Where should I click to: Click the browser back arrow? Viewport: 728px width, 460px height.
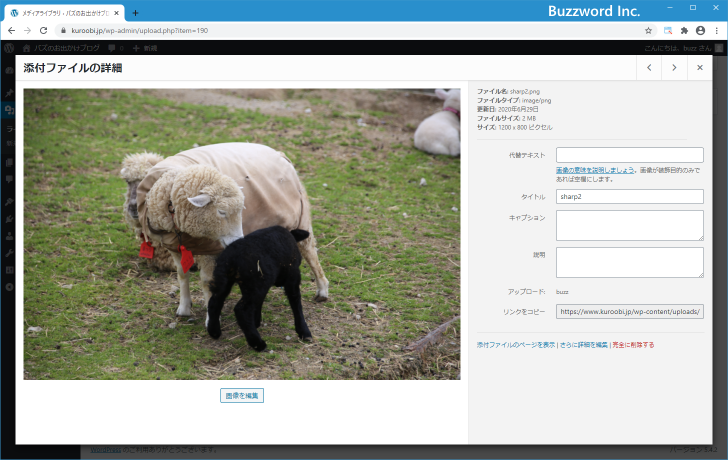[x=10, y=30]
